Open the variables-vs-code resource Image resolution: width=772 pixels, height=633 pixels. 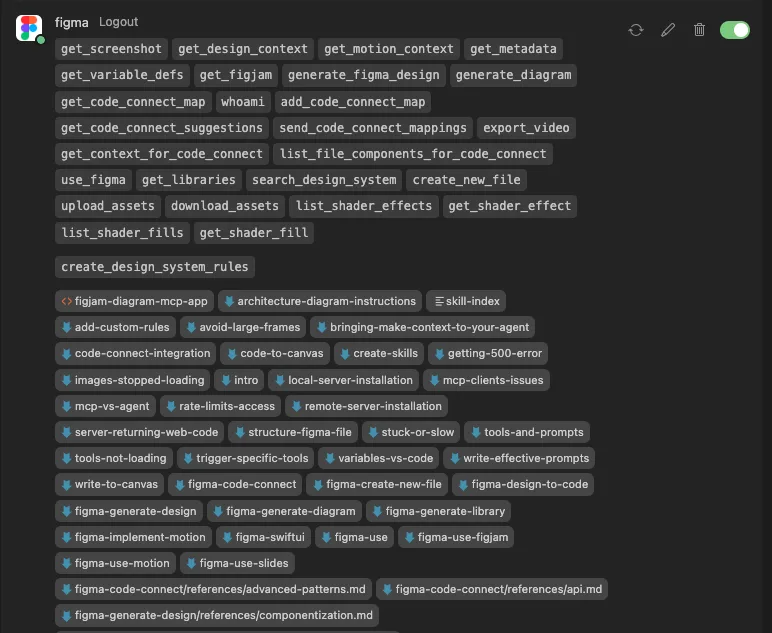tap(379, 459)
